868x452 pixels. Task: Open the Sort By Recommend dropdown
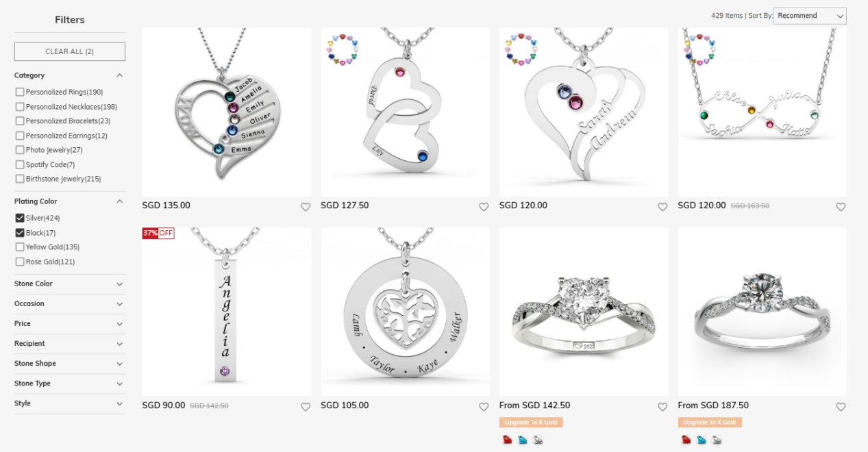pos(810,16)
